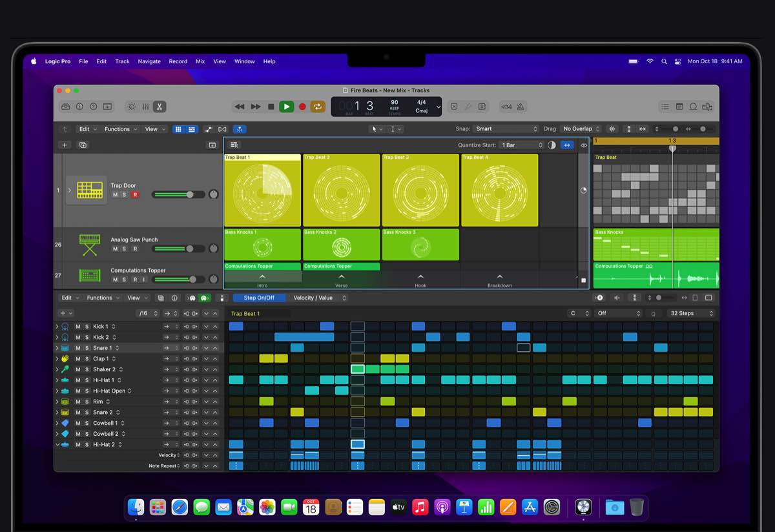Stop playback

tap(271, 107)
